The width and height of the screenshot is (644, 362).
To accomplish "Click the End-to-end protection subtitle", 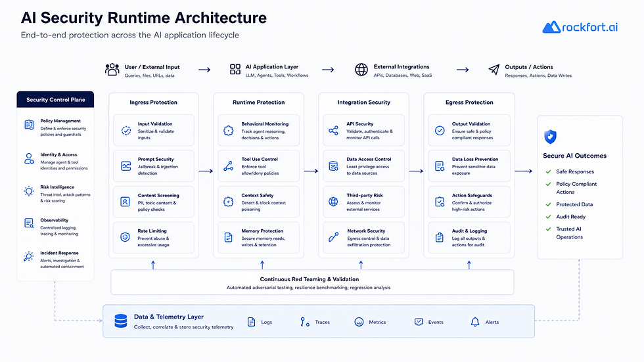I will pyautogui.click(x=130, y=35).
